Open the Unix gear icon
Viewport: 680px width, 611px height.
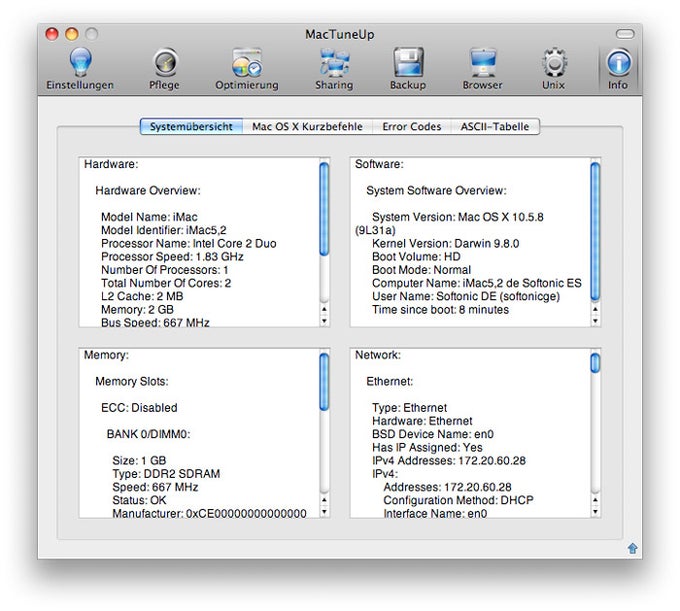[554, 62]
